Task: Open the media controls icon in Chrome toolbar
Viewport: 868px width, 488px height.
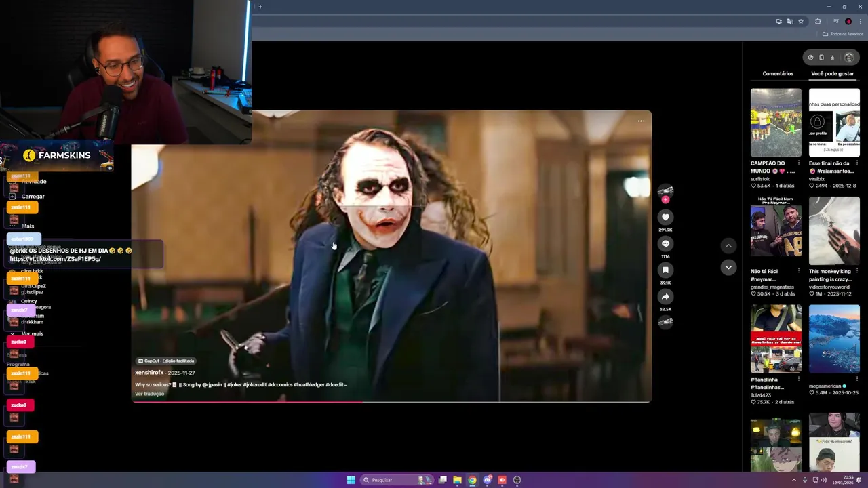Action: coord(836,21)
